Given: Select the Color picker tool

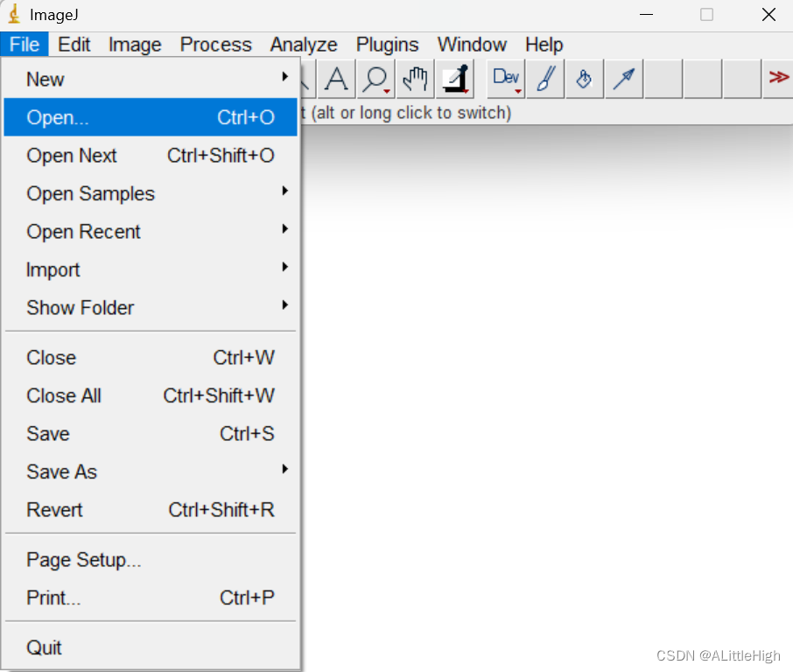Looking at the screenshot, I should click(x=455, y=79).
